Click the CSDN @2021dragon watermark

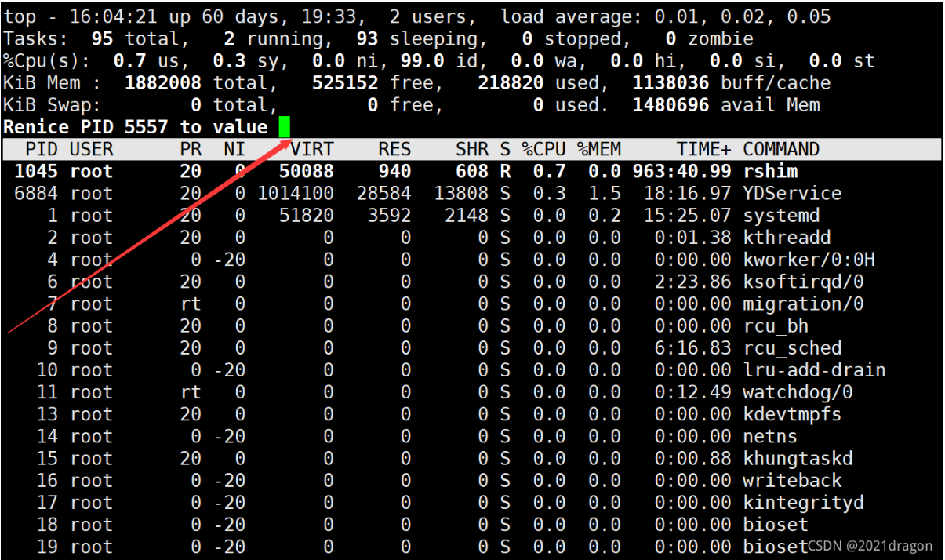pos(870,546)
